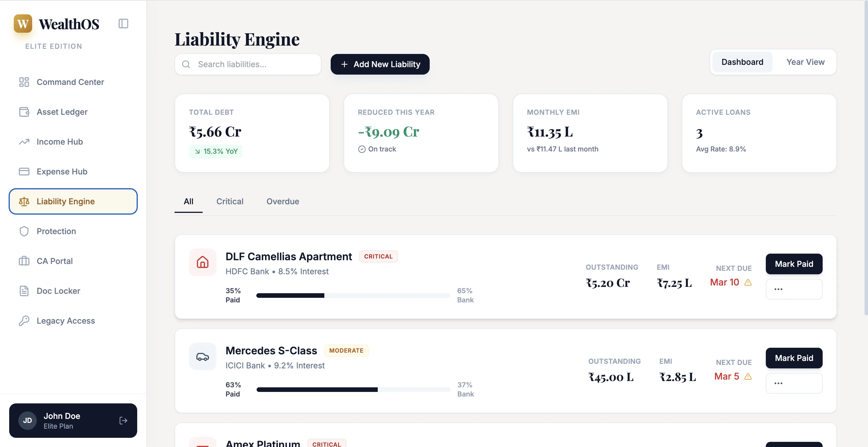
Task: Navigate to Legacy Access
Action: coord(73,321)
